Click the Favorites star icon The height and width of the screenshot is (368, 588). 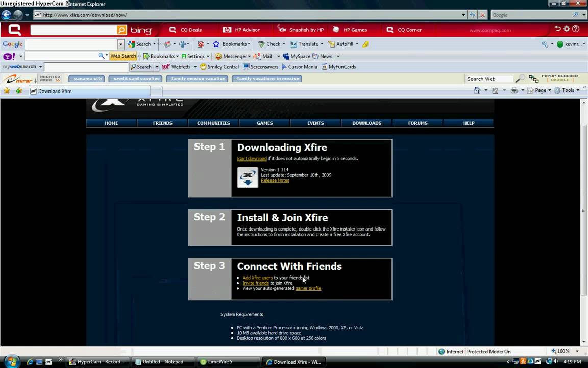tap(7, 90)
